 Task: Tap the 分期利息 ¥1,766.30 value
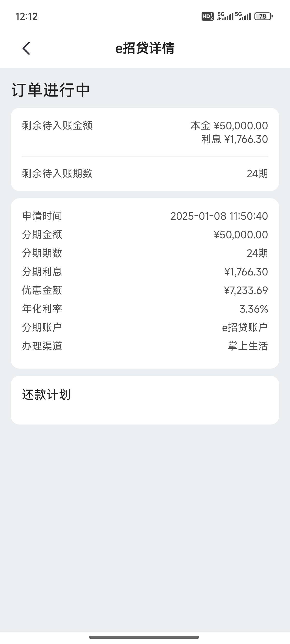click(x=246, y=272)
